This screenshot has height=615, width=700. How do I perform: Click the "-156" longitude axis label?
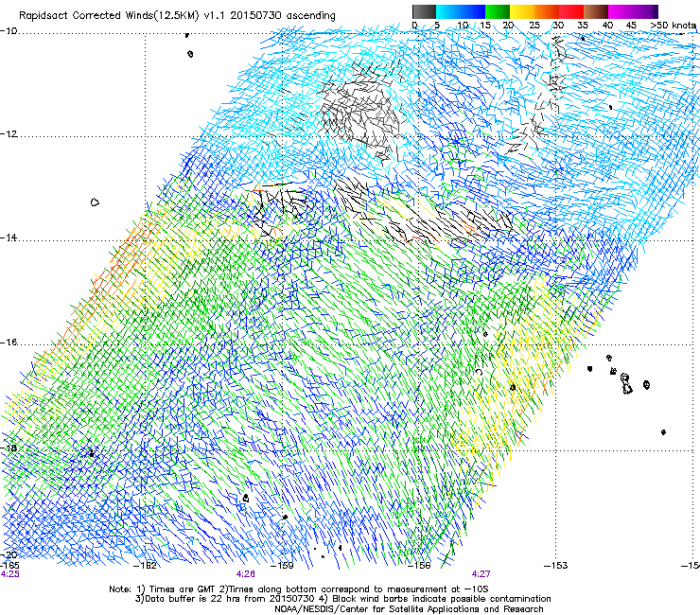pyautogui.click(x=420, y=566)
